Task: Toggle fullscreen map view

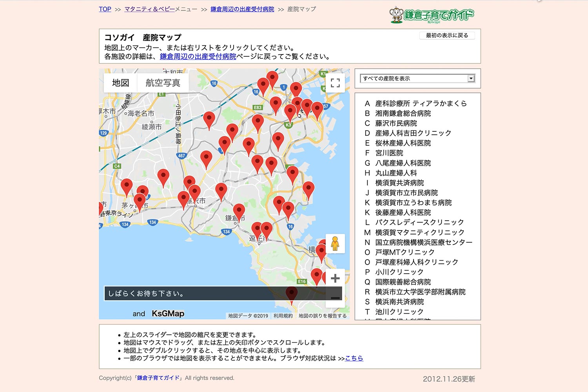Action: 335,83
